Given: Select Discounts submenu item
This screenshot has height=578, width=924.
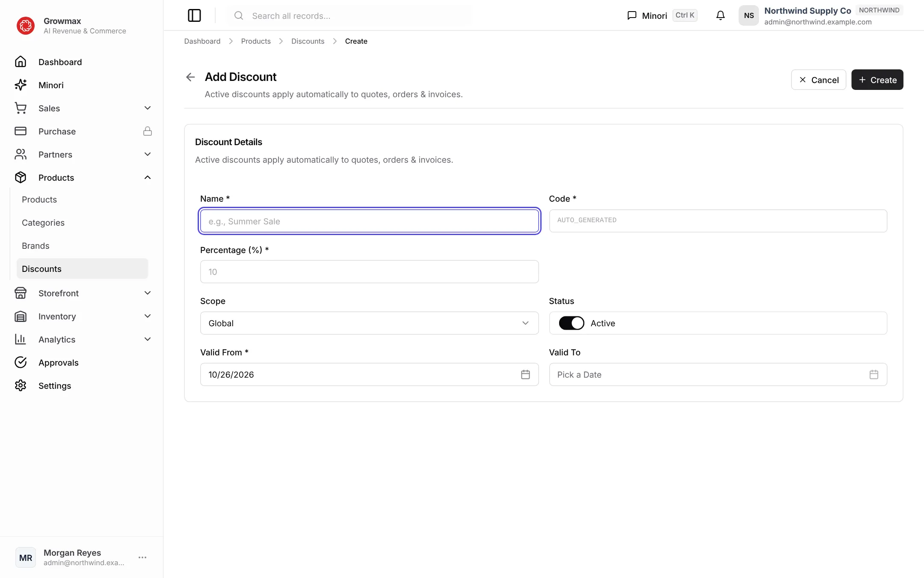Looking at the screenshot, I should point(82,268).
